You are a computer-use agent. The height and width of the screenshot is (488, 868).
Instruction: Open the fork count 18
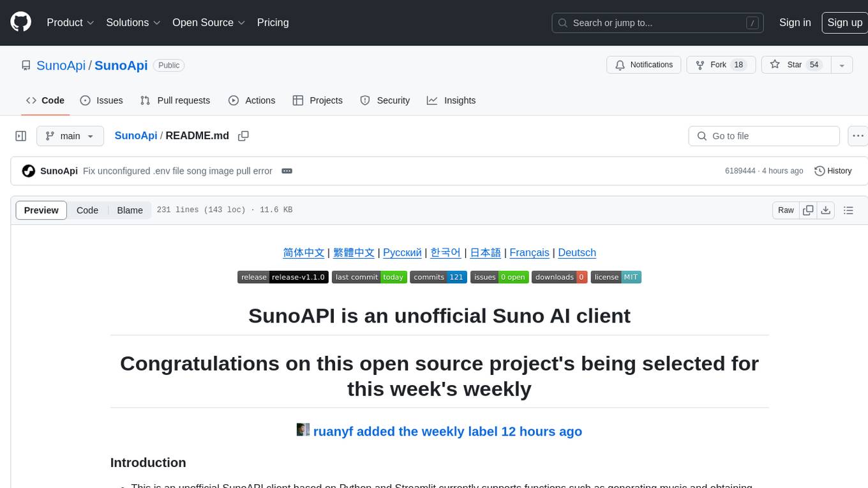[x=739, y=65]
